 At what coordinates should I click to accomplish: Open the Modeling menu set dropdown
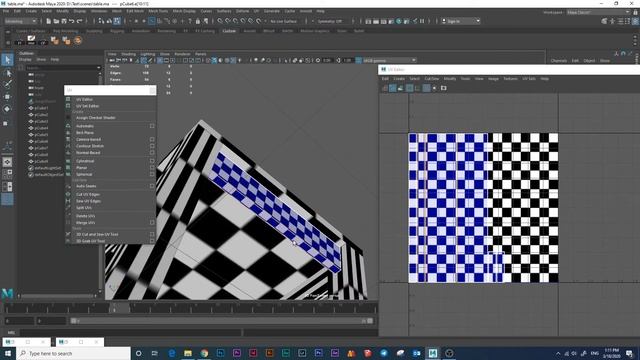[x=20, y=21]
